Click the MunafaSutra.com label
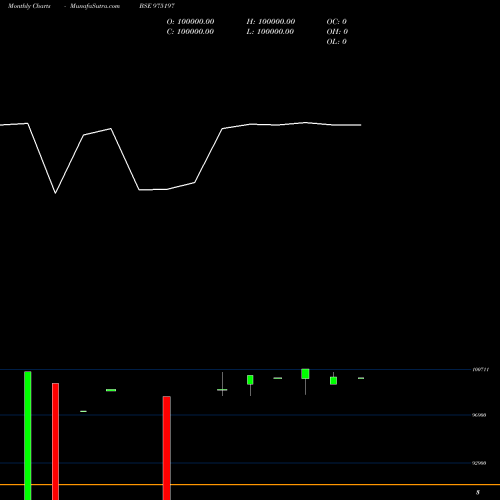The image size is (500, 500). pos(95,6)
